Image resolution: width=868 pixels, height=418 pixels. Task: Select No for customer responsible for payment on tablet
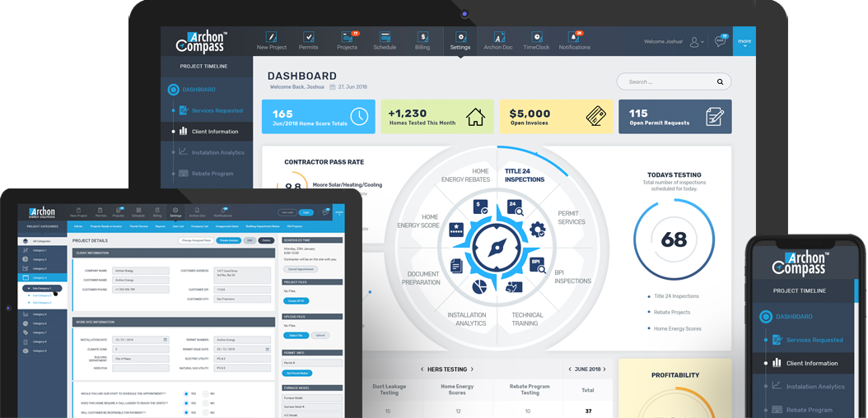(205, 412)
